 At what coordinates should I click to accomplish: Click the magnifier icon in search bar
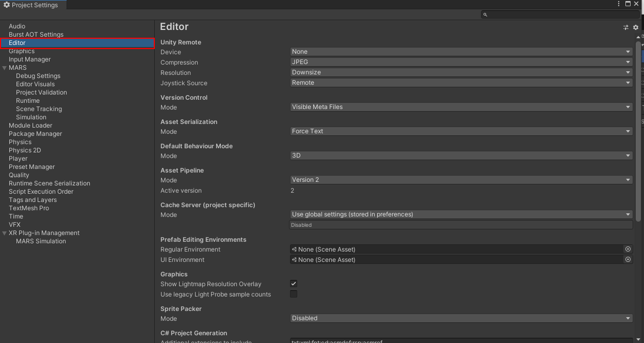(485, 15)
